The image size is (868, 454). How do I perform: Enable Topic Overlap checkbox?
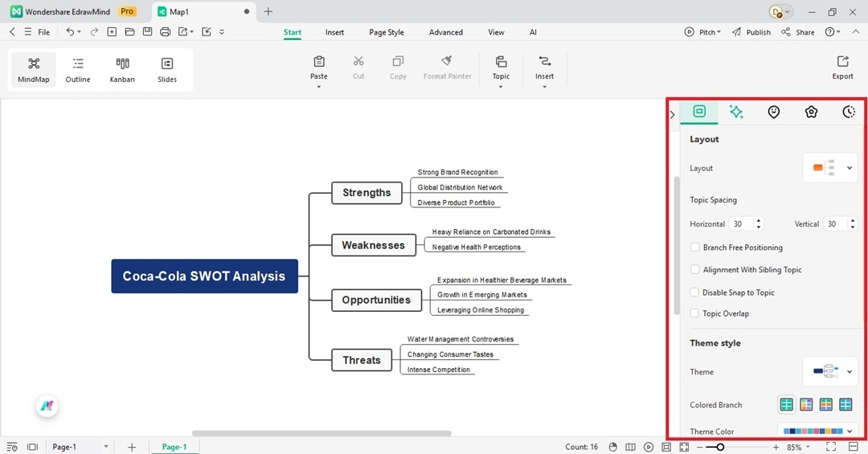(694, 313)
